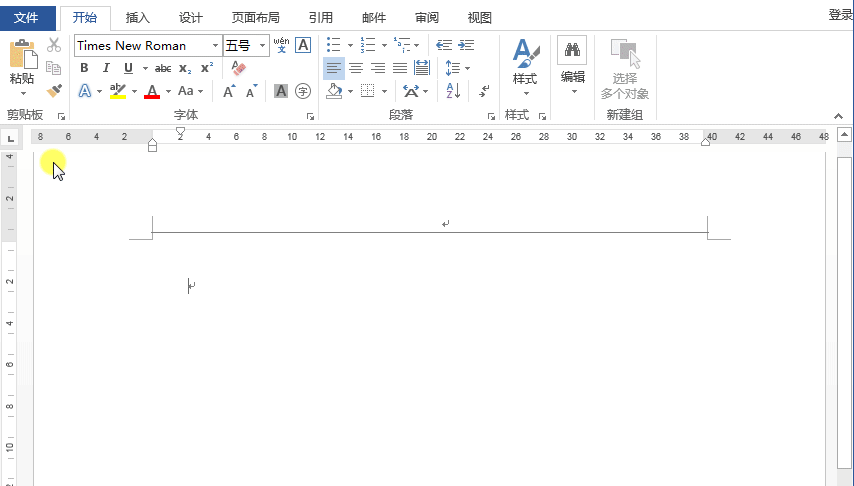
Task: Switch to the 设计 Design tab
Action: 191,18
